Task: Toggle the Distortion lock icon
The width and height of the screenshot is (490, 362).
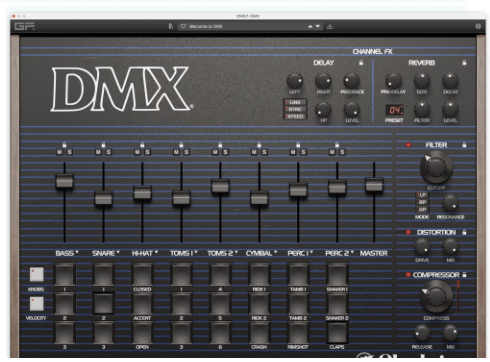Action: coord(464,232)
